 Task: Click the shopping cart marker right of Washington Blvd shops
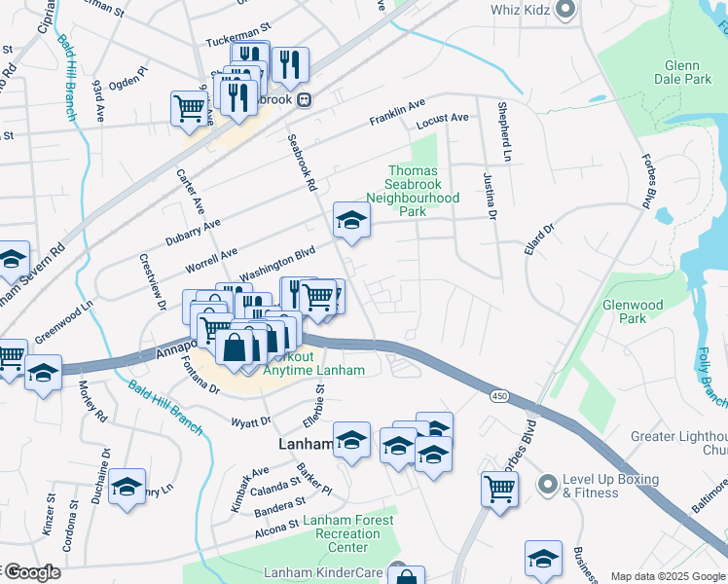click(318, 302)
